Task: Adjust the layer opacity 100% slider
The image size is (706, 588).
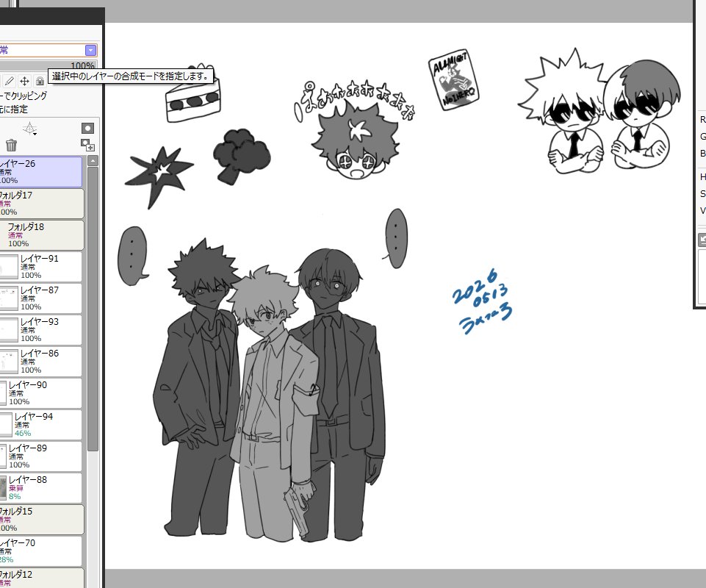Action: 48,65
